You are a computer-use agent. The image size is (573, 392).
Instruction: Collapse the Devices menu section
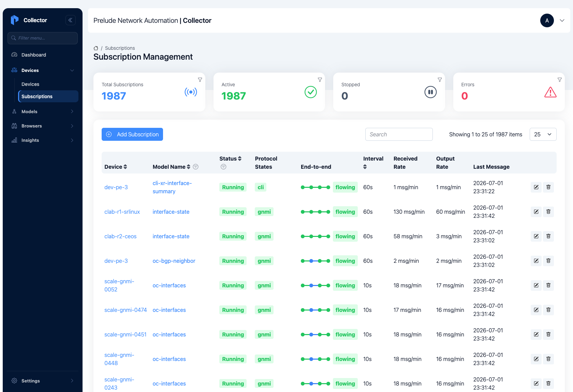click(72, 70)
